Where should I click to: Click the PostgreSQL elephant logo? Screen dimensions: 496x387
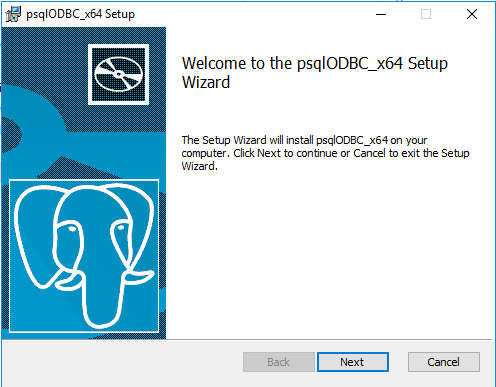pyautogui.click(x=84, y=256)
